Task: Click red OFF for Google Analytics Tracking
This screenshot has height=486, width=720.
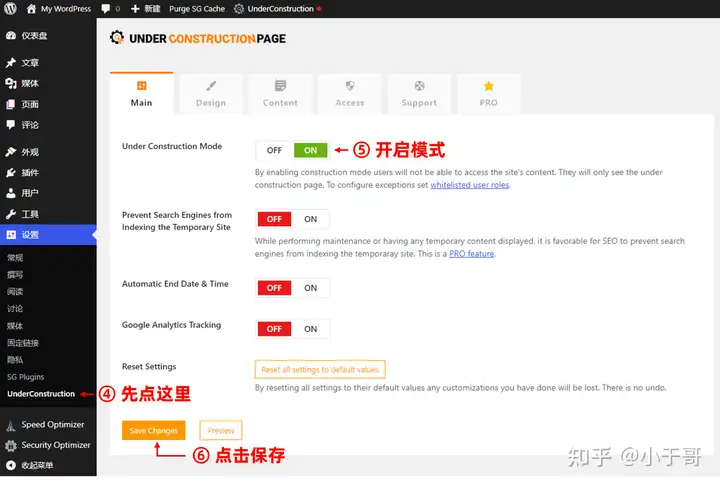Action: pos(274,329)
